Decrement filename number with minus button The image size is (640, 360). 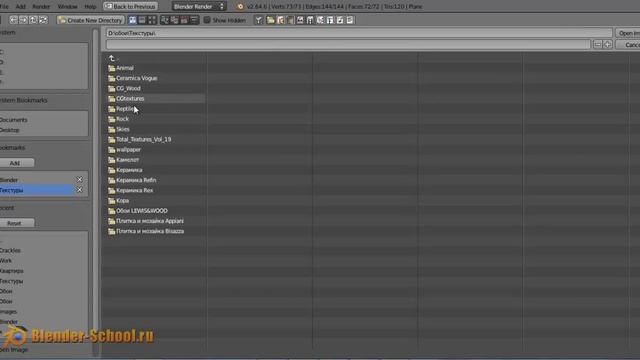[x=598, y=44]
